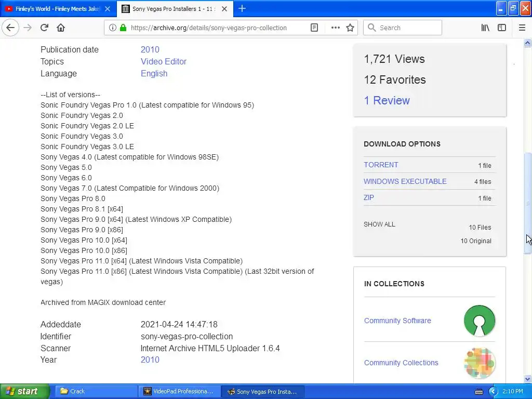Click 'Sony Vegas Pro 8.1 [x64]' line

click(82, 209)
